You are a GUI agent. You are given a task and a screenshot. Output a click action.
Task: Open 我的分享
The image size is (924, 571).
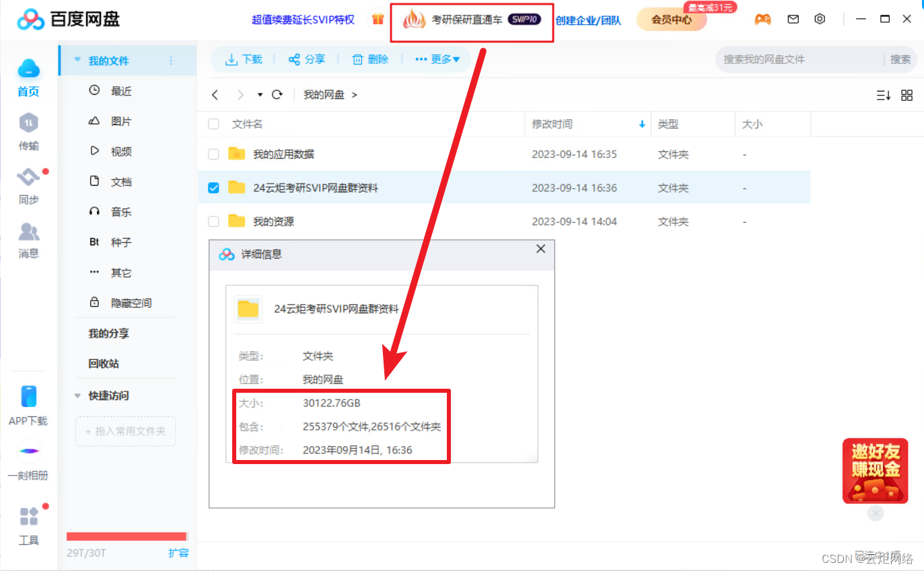[108, 333]
